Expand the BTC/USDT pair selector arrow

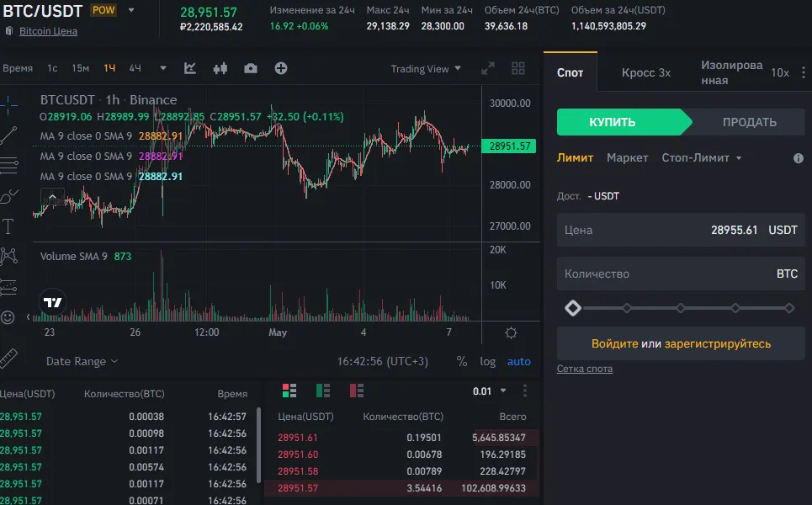coord(131,10)
